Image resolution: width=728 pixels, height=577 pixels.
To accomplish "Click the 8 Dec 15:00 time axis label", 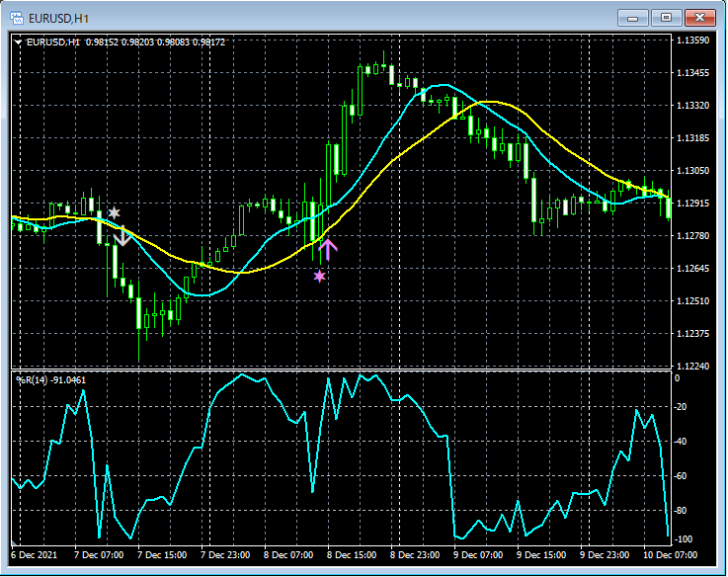I will coord(352,555).
